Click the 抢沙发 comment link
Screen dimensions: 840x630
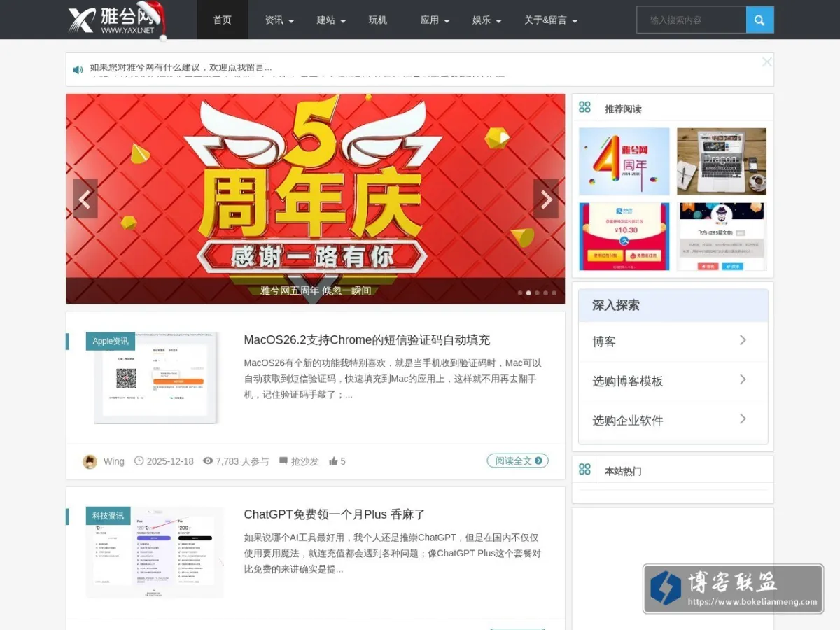pos(304,461)
